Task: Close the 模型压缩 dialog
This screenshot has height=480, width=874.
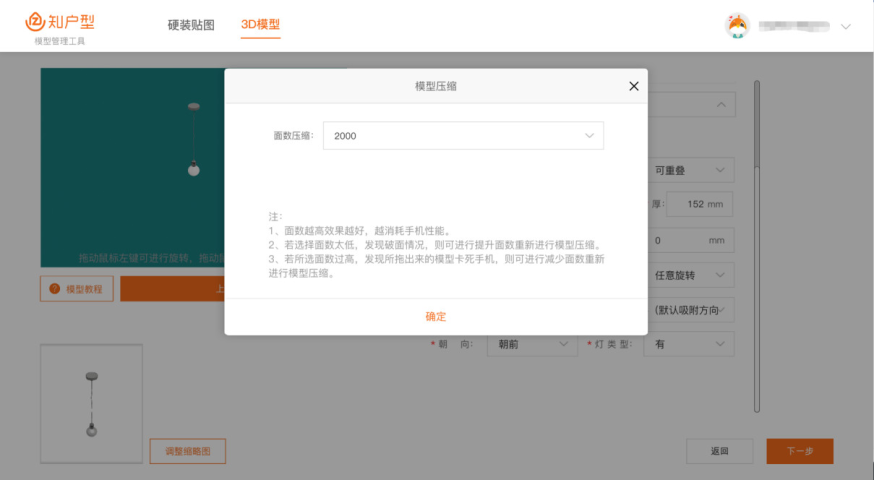Action: [x=633, y=86]
